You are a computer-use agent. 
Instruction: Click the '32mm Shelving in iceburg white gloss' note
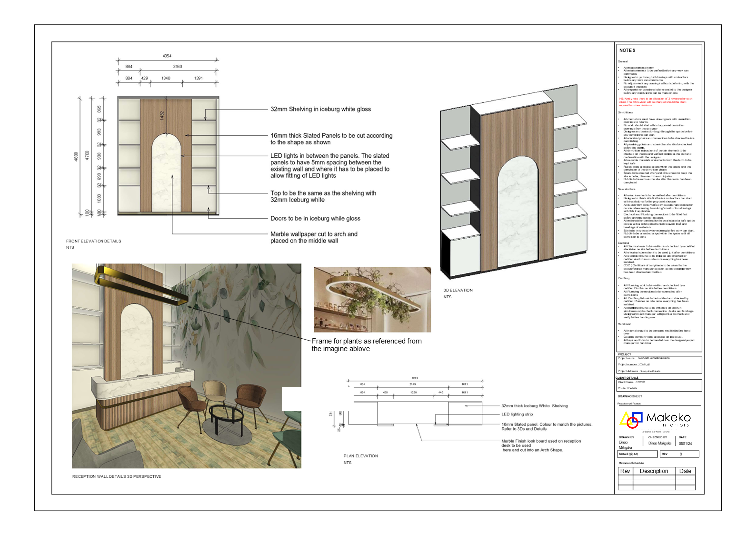pyautogui.click(x=320, y=109)
